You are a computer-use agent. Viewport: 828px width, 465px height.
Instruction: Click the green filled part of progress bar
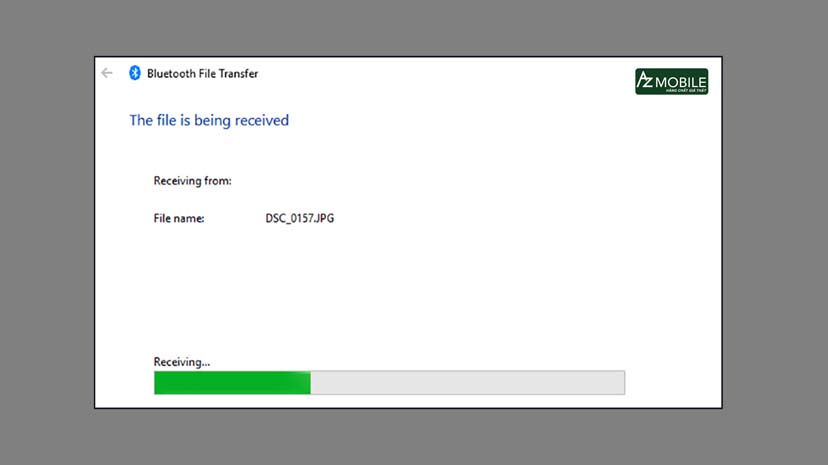[x=232, y=382]
